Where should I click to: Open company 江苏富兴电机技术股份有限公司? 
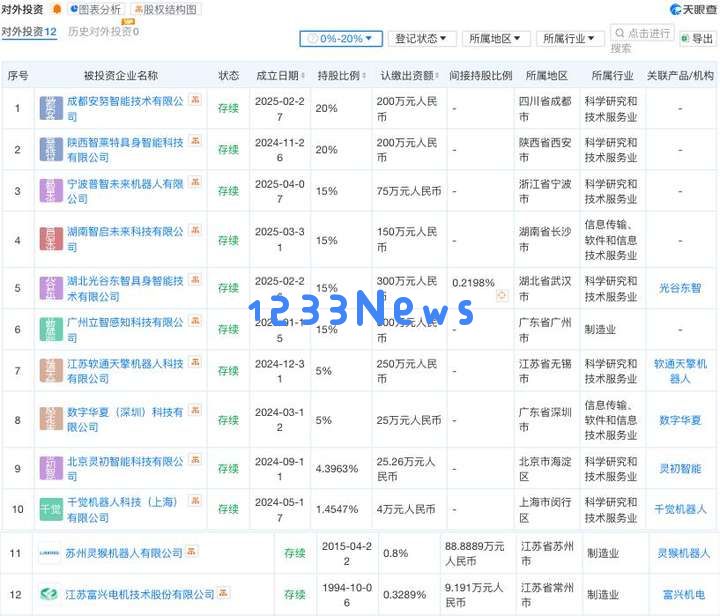[140, 594]
